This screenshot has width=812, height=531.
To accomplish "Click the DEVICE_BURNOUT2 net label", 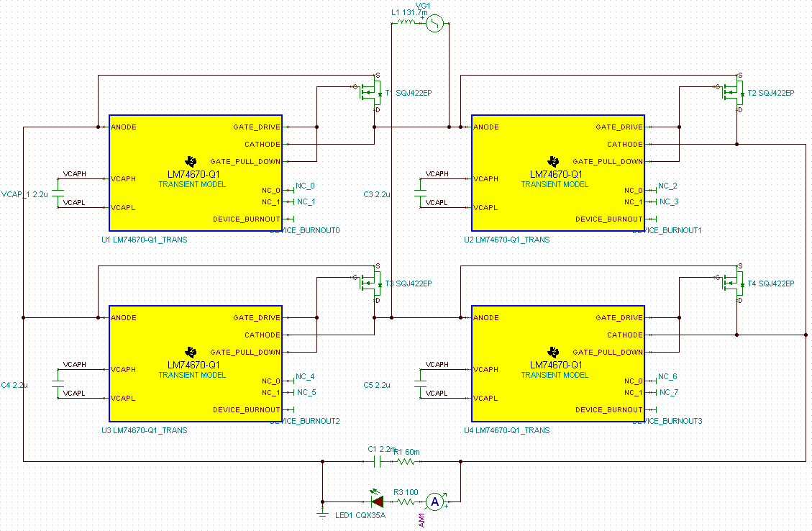I will point(305,421).
